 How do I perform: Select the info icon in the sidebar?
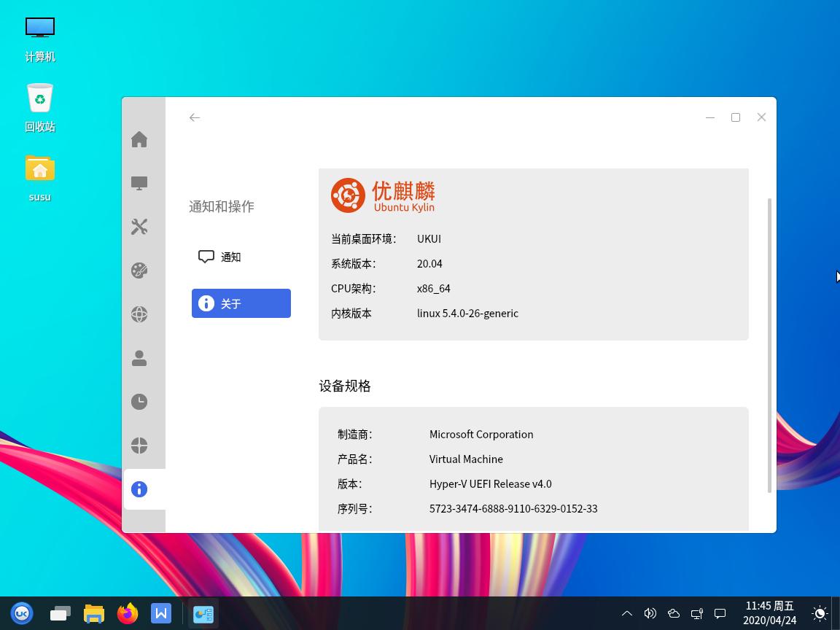pos(139,489)
